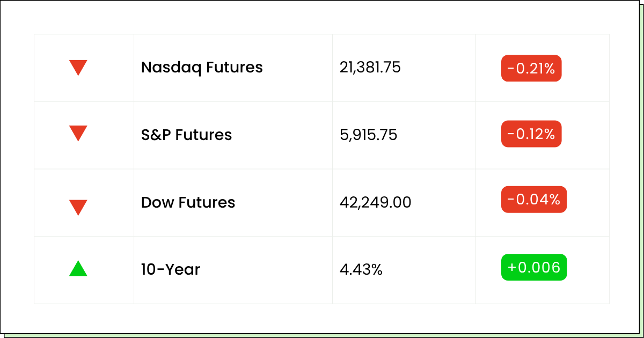The height and width of the screenshot is (338, 644).
Task: Select the 10-Year row's change cell
Action: point(542,270)
